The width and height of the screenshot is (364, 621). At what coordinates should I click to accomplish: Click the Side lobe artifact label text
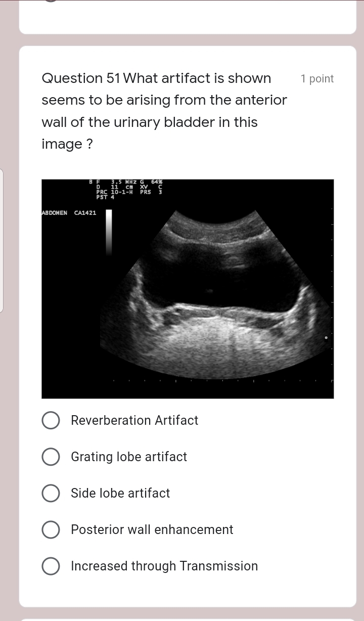[120, 493]
